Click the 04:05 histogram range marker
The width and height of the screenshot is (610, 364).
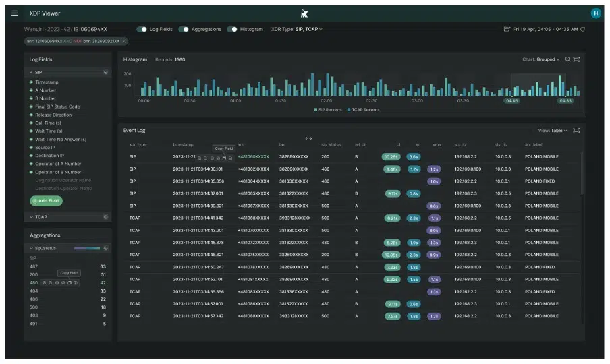coord(511,101)
